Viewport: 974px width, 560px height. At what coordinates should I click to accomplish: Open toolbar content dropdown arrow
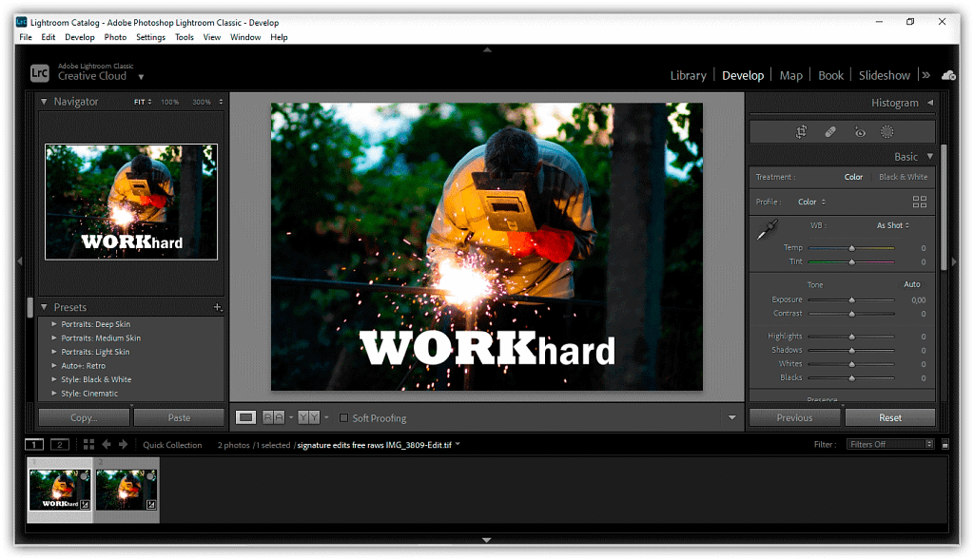click(731, 417)
